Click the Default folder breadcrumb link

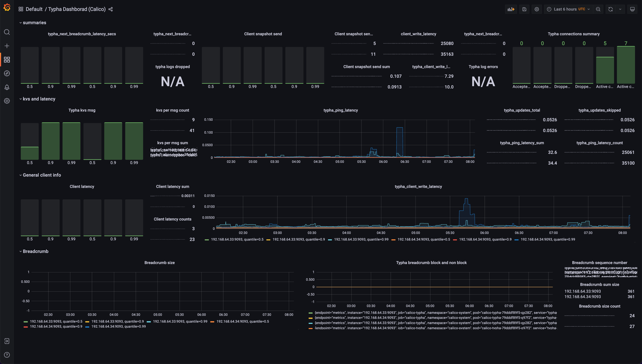coord(34,9)
